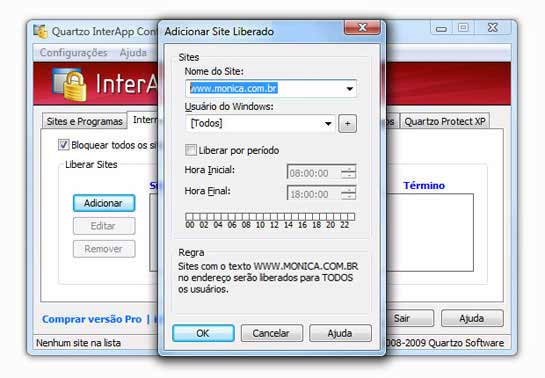Click Ajuda button at main window bottom
Viewport: 545px width, 378px height.
472,318
